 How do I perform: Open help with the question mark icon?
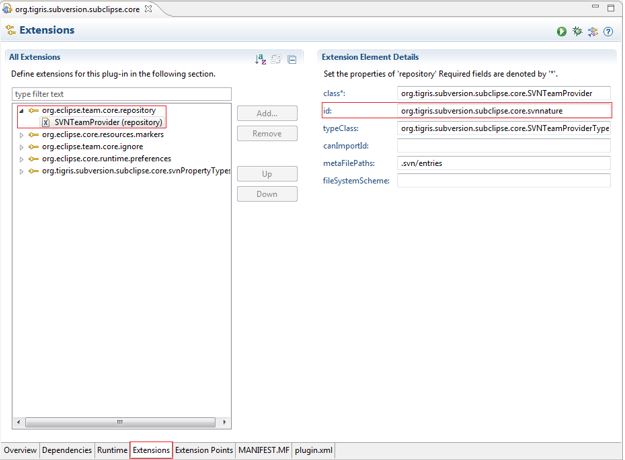click(608, 32)
